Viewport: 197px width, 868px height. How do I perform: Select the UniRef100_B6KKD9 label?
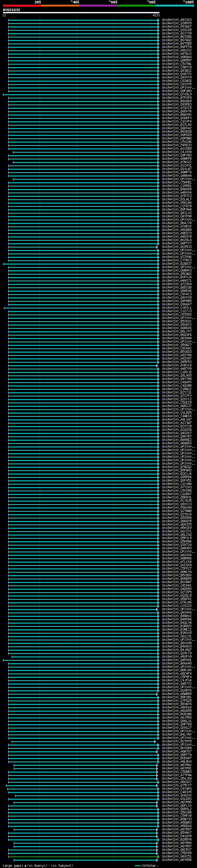[177, 189]
